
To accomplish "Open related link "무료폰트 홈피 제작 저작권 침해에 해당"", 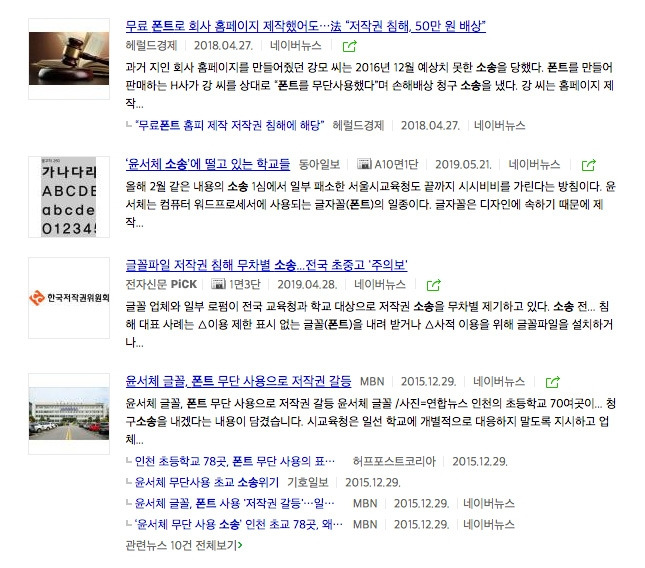I will [230, 125].
